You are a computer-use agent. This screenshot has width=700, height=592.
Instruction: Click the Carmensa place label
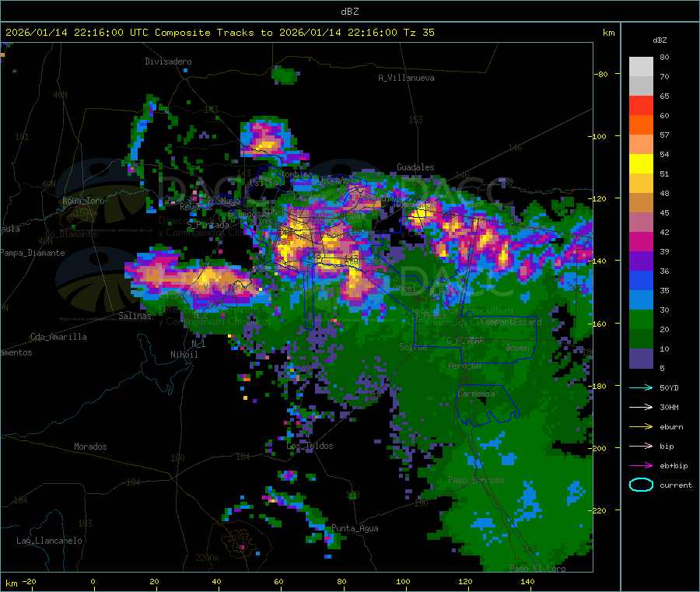[476, 394]
